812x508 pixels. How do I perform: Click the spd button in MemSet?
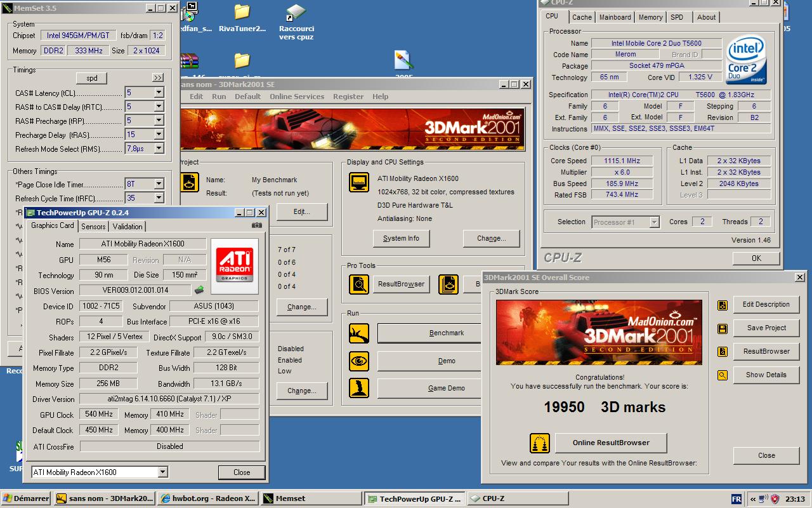92,78
